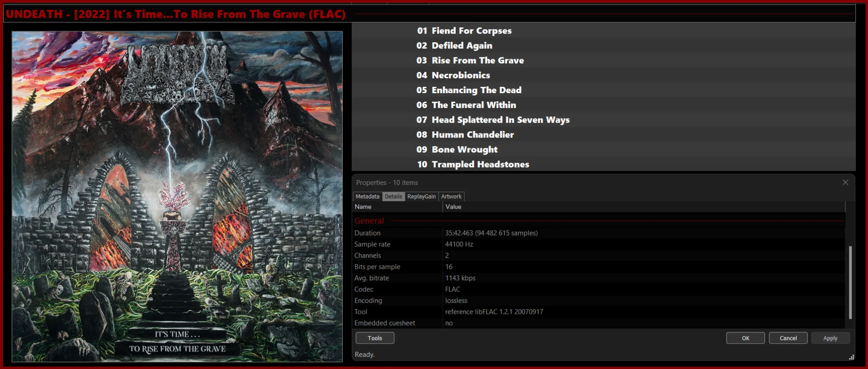Confirm with the OK button
The image size is (868, 369).
745,338
